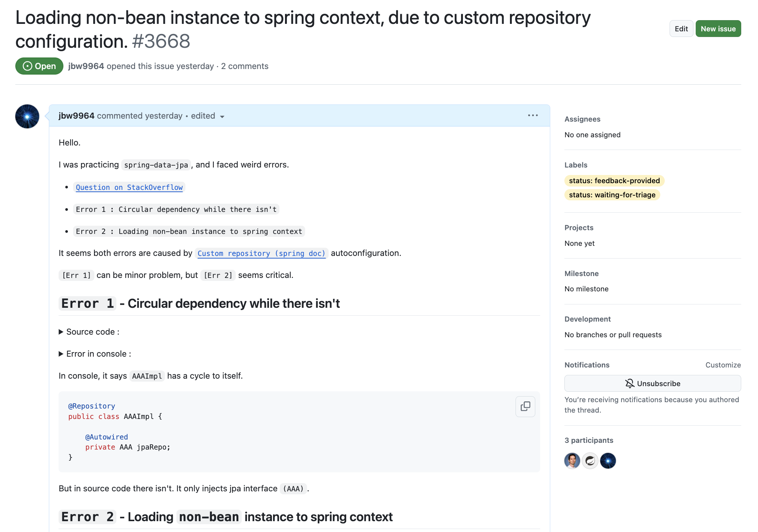Click the New issue button
This screenshot has width=758, height=532.
718,29
